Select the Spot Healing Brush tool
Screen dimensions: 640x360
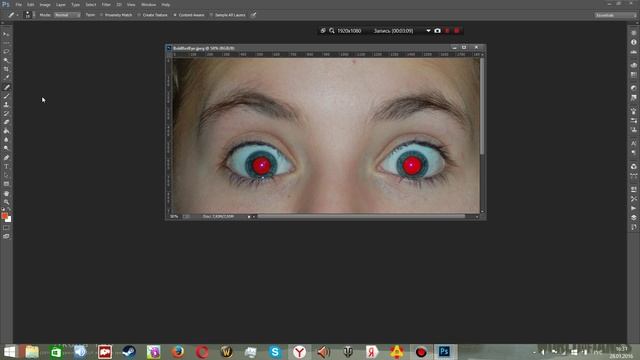(x=6, y=87)
